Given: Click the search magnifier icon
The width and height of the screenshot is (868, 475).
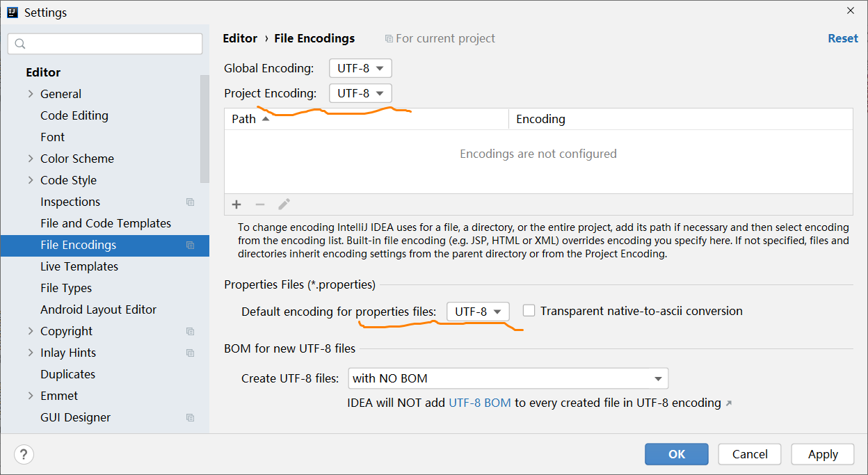Looking at the screenshot, I should [20, 44].
